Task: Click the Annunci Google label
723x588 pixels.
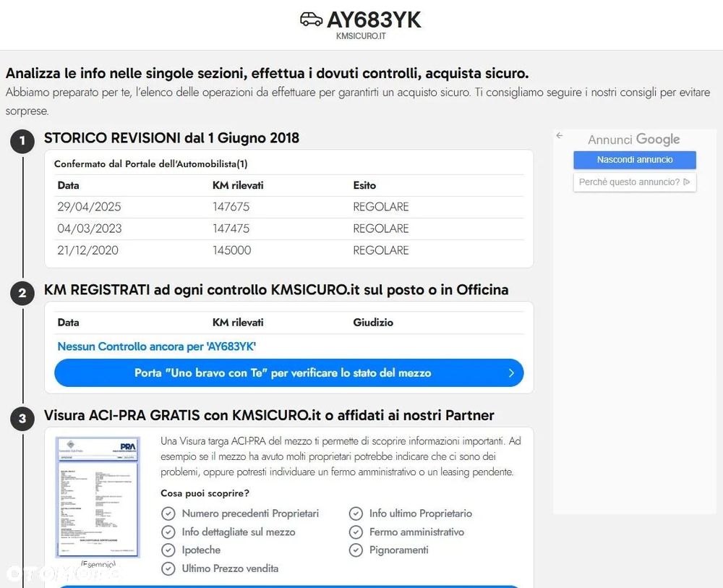Action: pos(633,140)
